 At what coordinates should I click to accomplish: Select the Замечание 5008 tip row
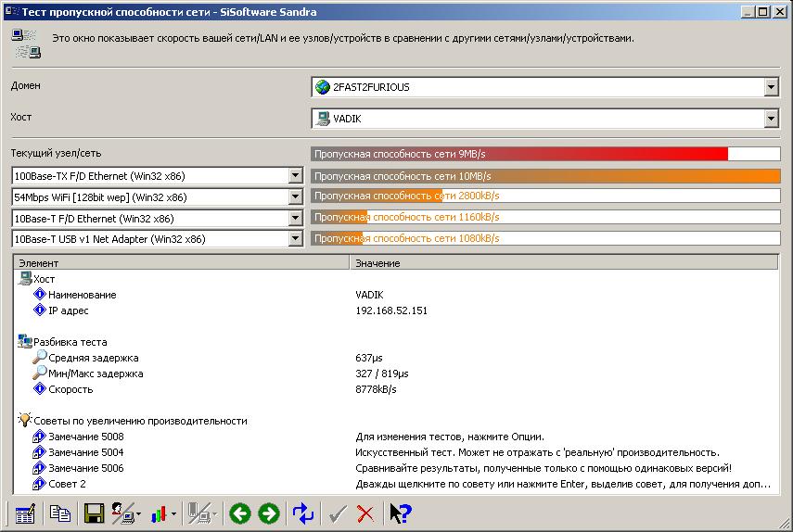coord(85,437)
